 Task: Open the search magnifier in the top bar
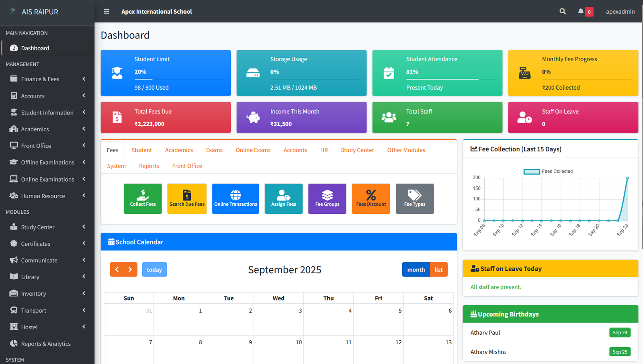point(562,11)
